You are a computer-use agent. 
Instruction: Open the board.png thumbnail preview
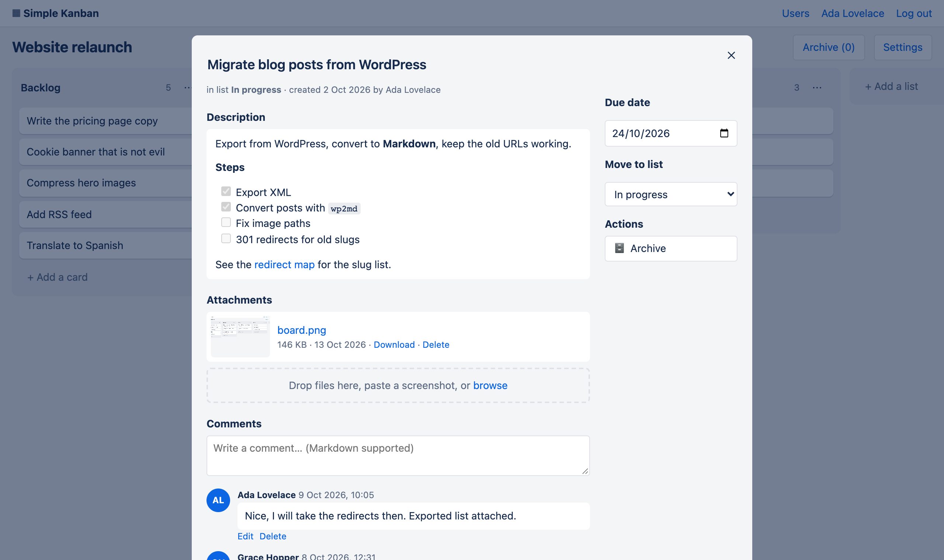(x=240, y=337)
